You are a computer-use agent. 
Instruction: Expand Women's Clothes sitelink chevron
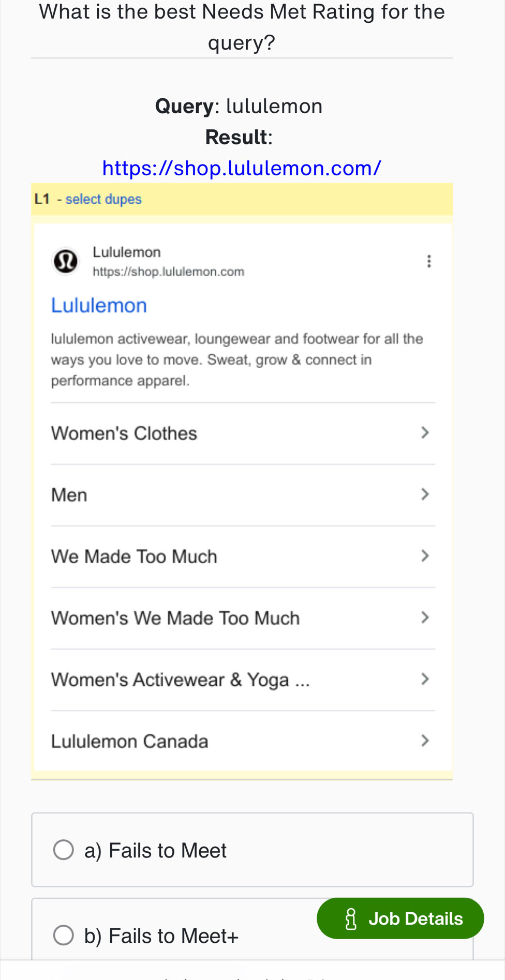425,433
